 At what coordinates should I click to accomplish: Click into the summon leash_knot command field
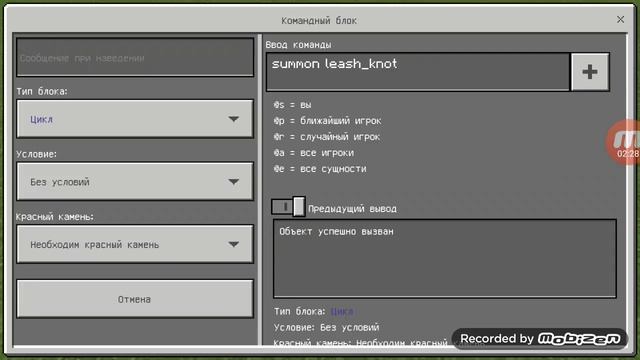coord(418,72)
